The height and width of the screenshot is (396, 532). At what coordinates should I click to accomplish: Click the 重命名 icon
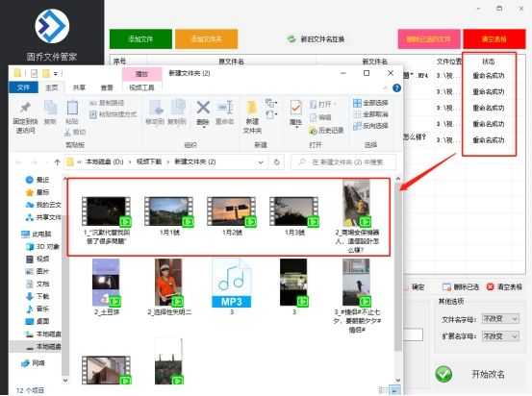click(x=224, y=112)
